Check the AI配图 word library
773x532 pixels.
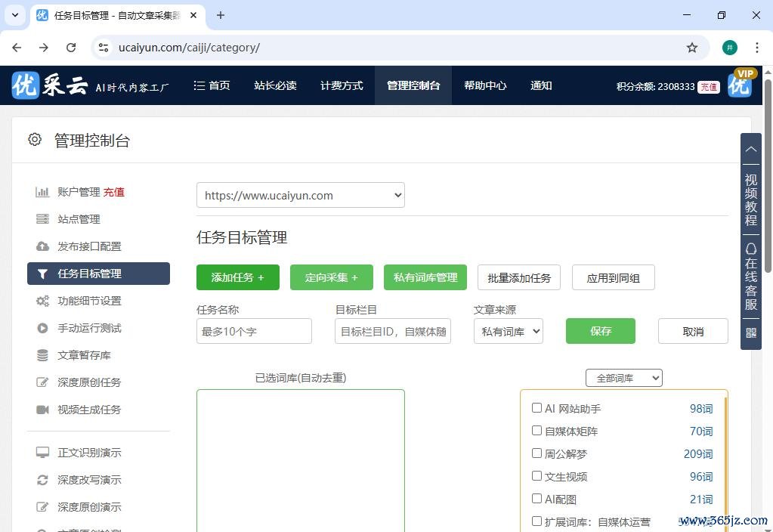click(x=536, y=499)
